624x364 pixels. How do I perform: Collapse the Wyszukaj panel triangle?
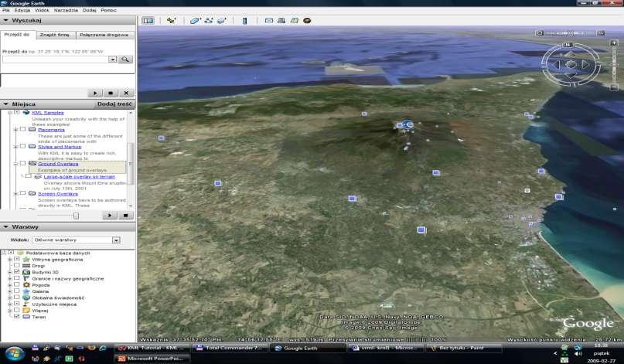[5, 20]
